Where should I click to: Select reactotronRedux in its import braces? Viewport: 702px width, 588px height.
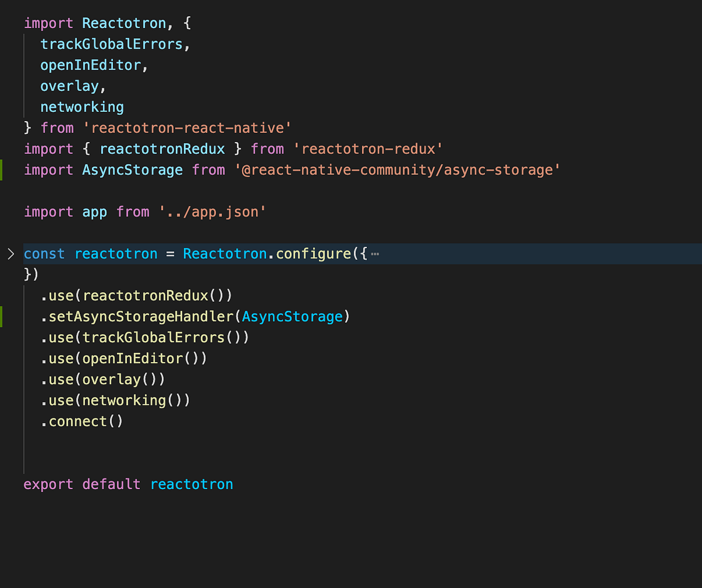[162, 149]
